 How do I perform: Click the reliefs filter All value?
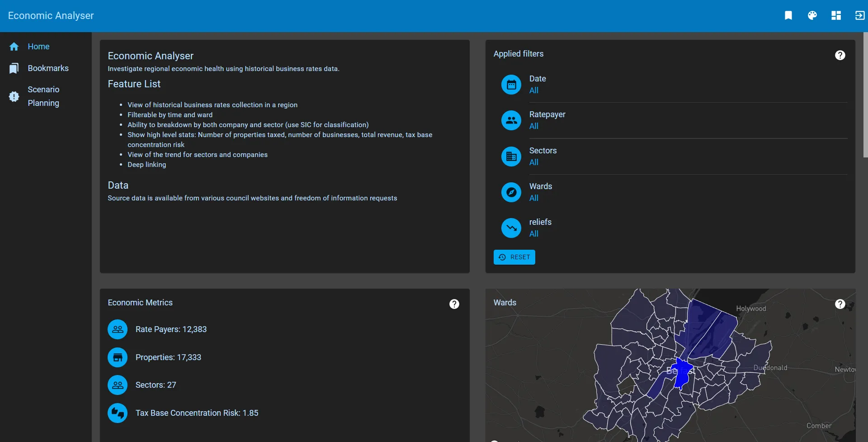[x=534, y=234]
